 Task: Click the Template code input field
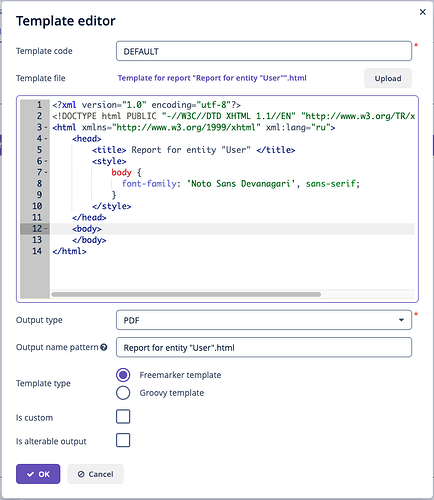pos(264,51)
